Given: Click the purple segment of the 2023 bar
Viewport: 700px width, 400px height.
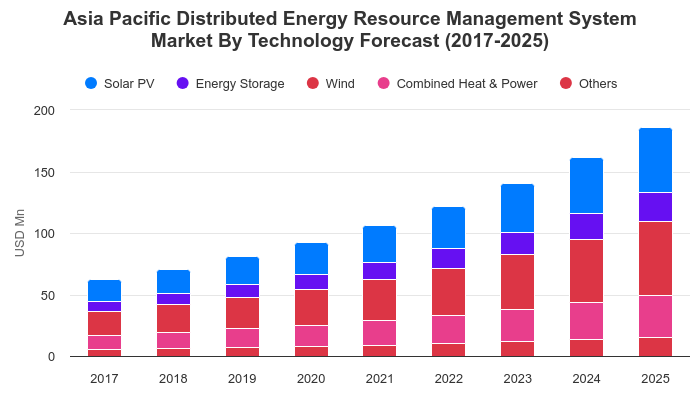Looking at the screenshot, I should point(517,243).
